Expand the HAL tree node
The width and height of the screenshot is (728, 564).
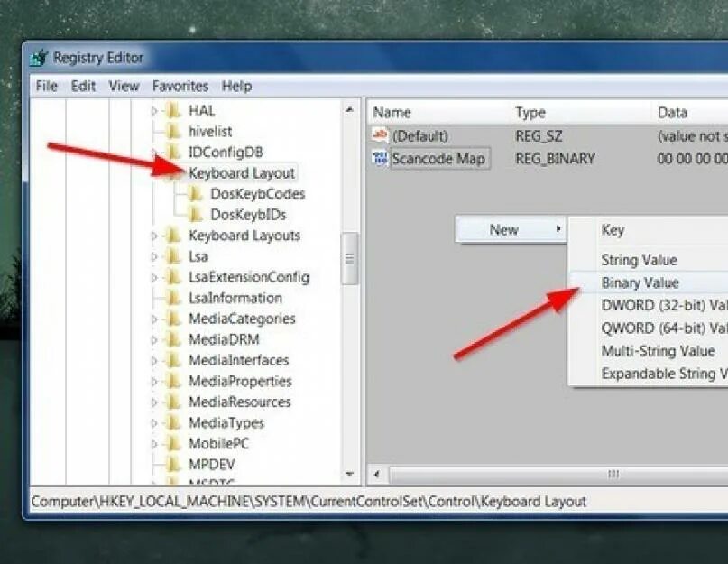point(154,111)
